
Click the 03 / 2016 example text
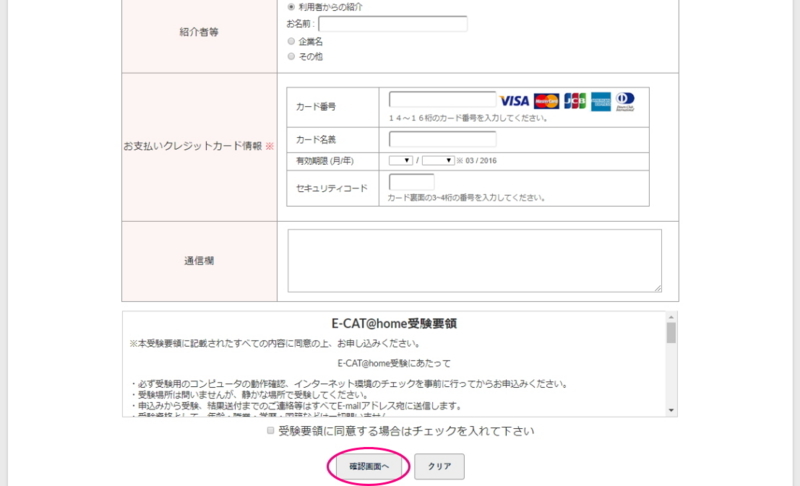(x=481, y=161)
